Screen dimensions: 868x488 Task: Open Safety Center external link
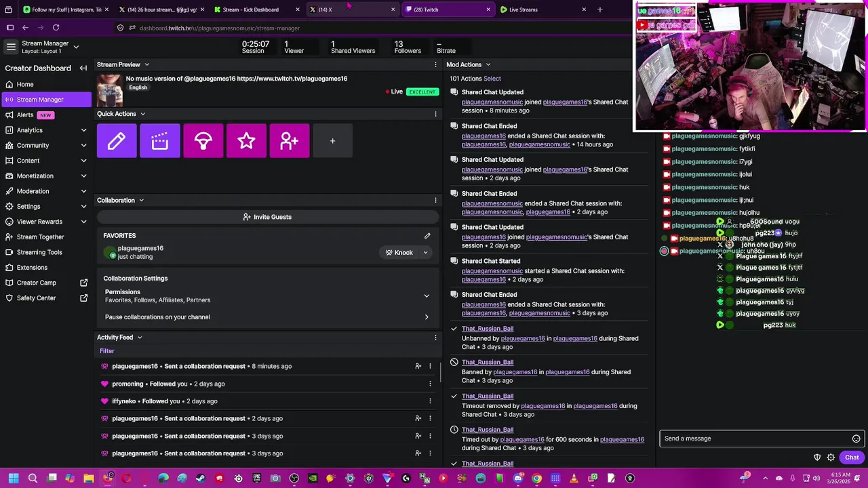coord(45,298)
